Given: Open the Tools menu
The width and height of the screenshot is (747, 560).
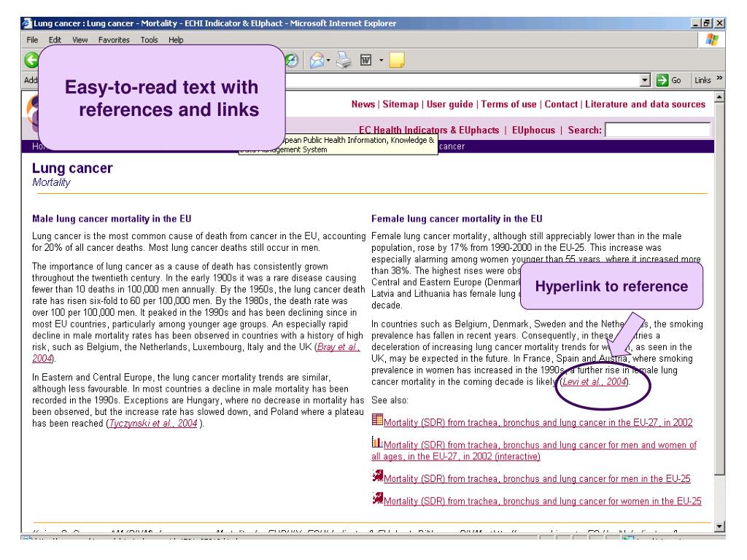Looking at the screenshot, I should (x=149, y=40).
